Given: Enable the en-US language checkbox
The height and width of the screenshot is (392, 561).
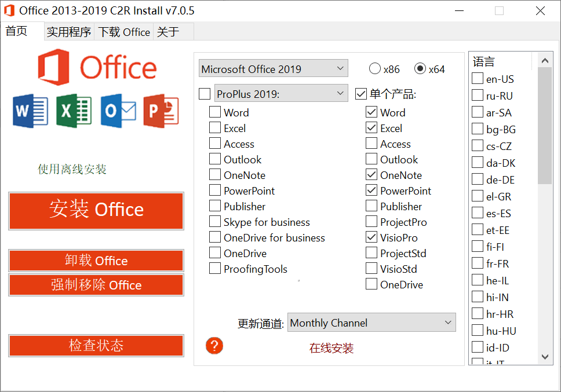Looking at the screenshot, I should 478,78.
